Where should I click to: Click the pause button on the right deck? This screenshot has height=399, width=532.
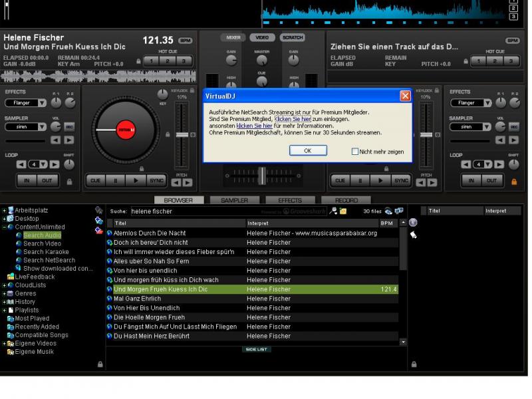(x=360, y=180)
